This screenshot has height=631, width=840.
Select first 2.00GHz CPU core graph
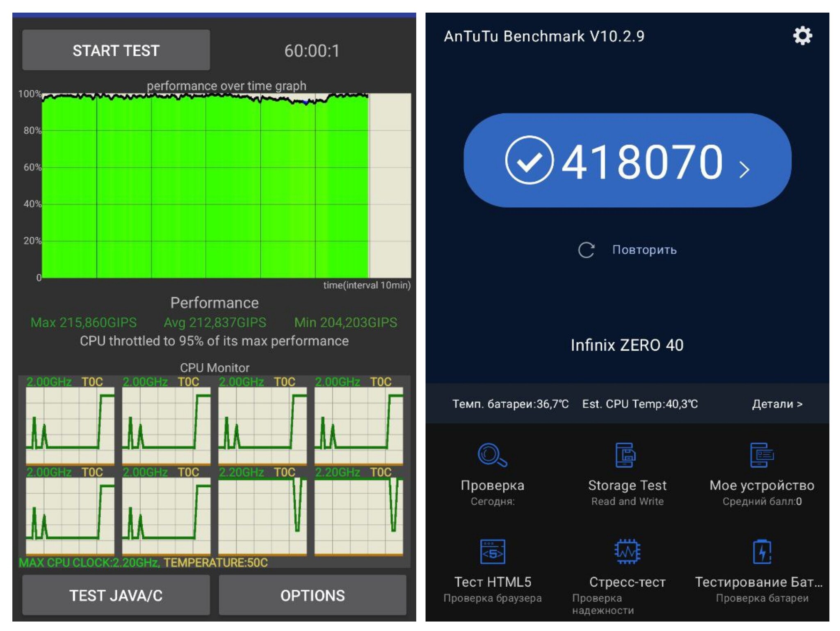[70, 425]
